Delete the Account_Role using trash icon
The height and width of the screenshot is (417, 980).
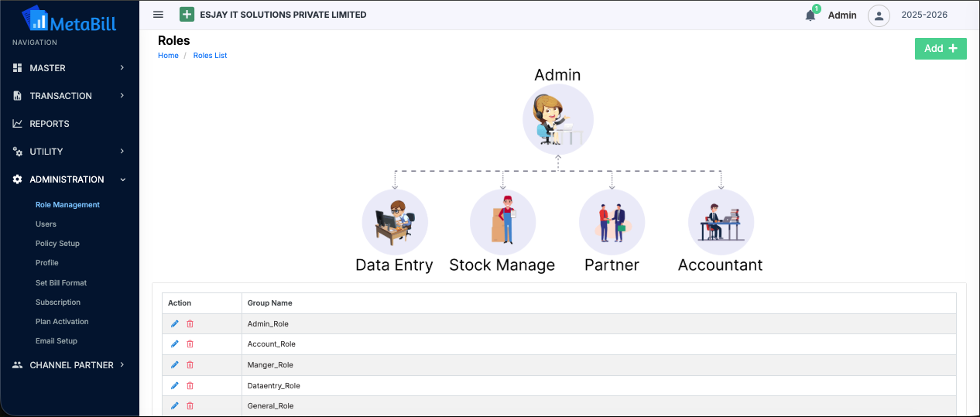pyautogui.click(x=190, y=344)
